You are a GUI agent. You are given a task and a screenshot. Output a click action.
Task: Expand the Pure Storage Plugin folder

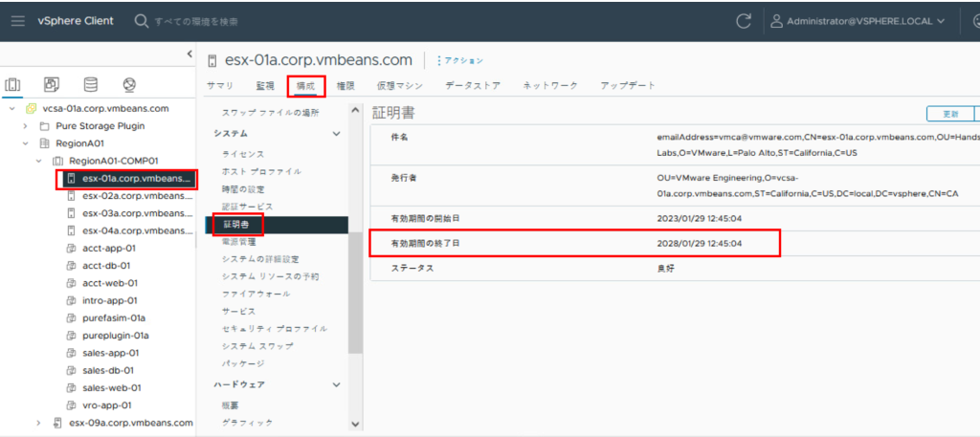tap(26, 126)
